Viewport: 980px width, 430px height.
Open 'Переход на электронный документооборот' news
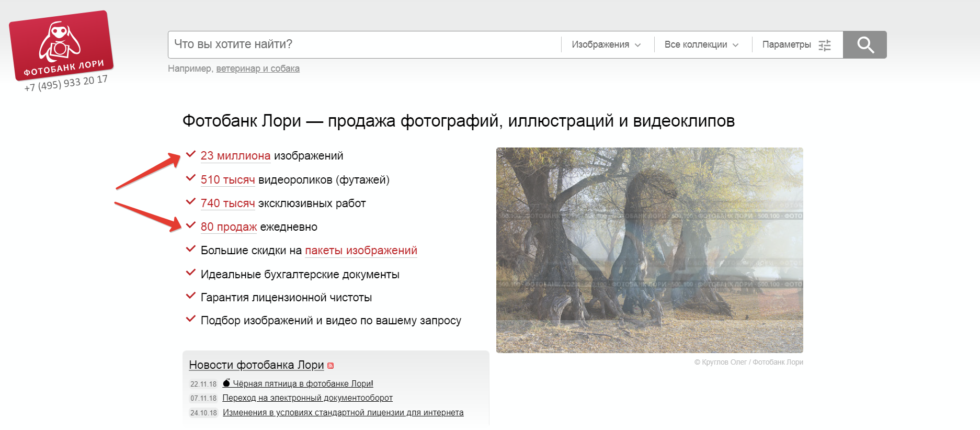(x=307, y=398)
